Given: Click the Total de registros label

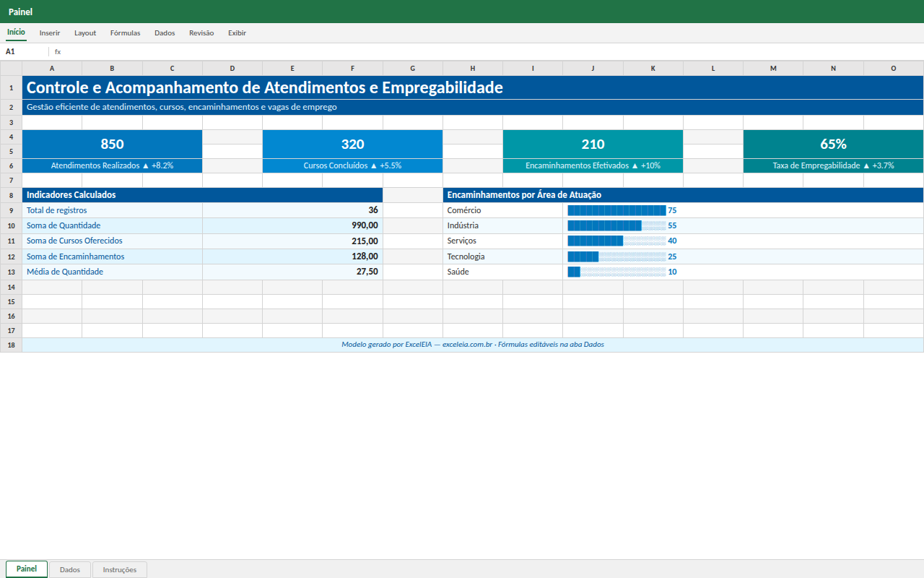Looking at the screenshot, I should [113, 211].
